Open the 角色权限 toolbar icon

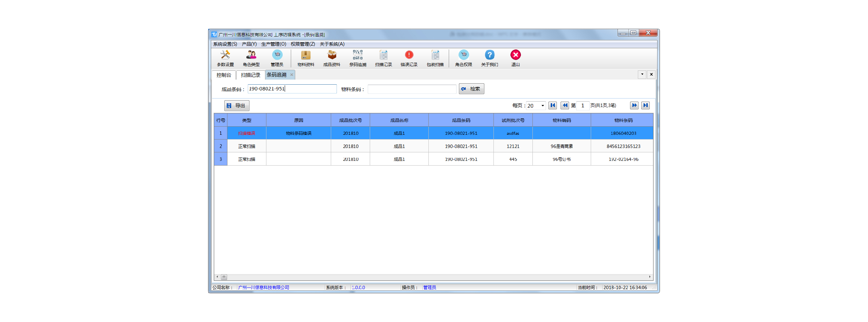(x=464, y=58)
